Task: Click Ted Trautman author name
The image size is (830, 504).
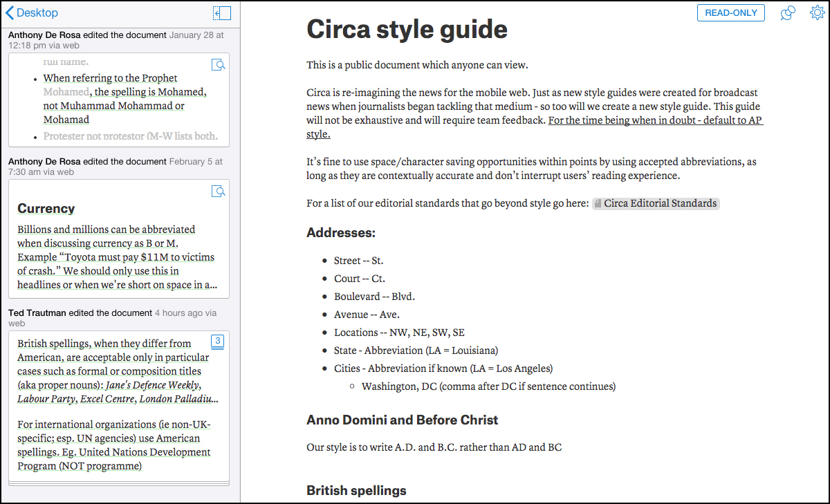Action: click(37, 312)
